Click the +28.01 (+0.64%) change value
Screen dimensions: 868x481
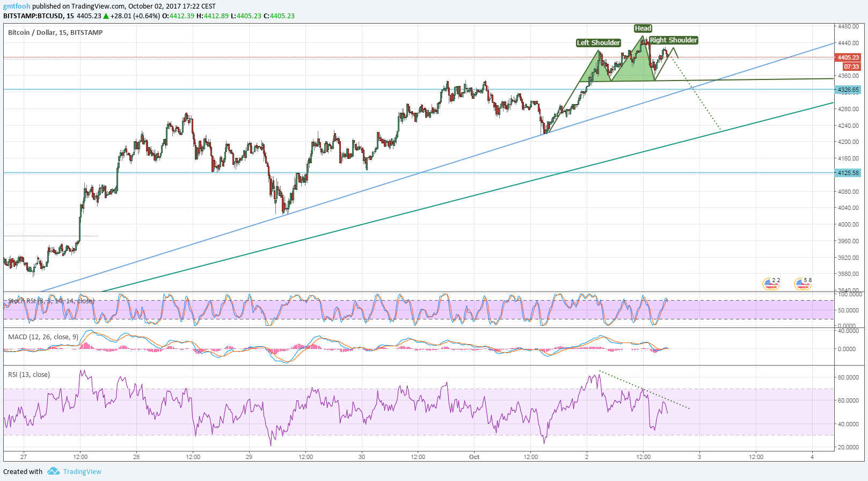[135, 16]
